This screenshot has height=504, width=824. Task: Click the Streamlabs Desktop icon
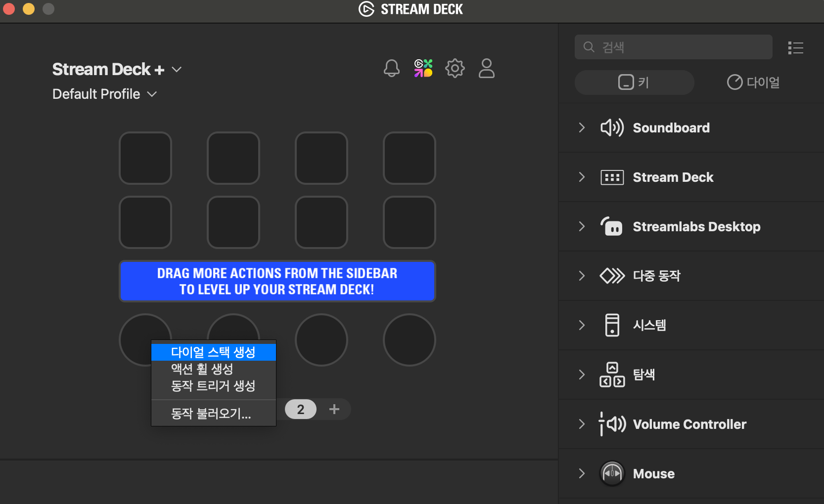pyautogui.click(x=612, y=226)
